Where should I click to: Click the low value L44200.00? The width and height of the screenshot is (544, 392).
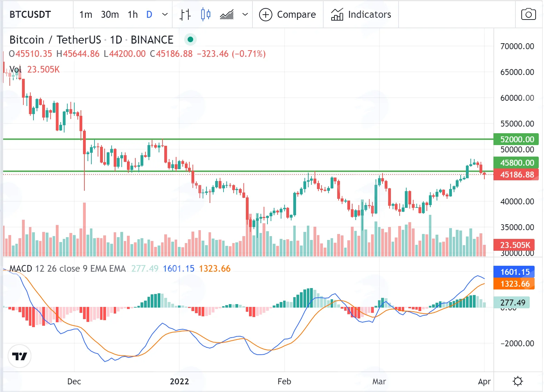tap(124, 54)
